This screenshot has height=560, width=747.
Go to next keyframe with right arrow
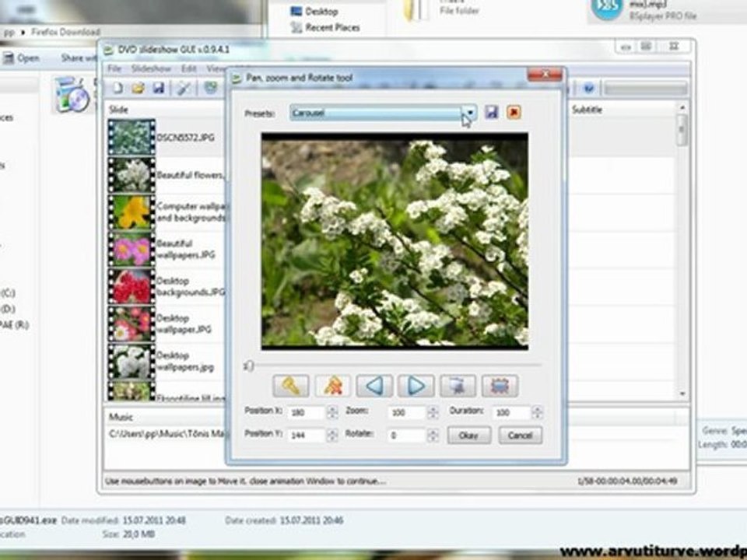pos(416,386)
